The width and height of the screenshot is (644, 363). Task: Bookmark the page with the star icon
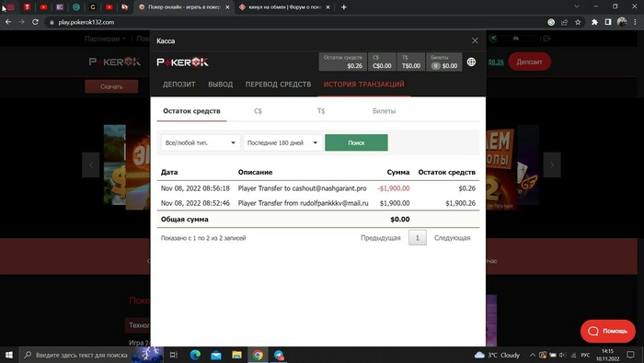pyautogui.click(x=578, y=22)
